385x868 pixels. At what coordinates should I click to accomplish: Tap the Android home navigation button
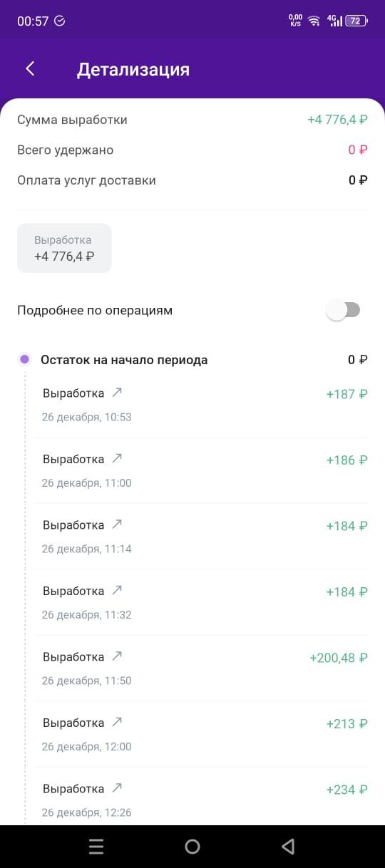192,846
